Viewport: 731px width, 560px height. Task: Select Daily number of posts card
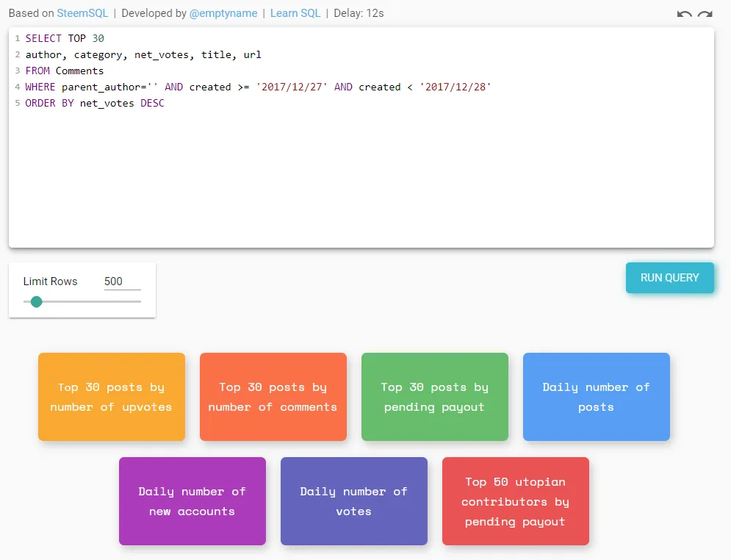coord(597,397)
